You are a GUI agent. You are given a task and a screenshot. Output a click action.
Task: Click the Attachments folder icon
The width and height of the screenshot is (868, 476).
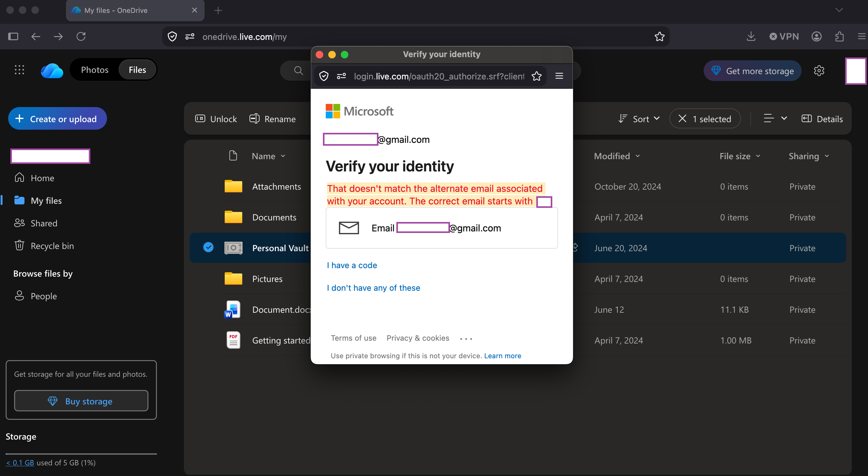[233, 187]
